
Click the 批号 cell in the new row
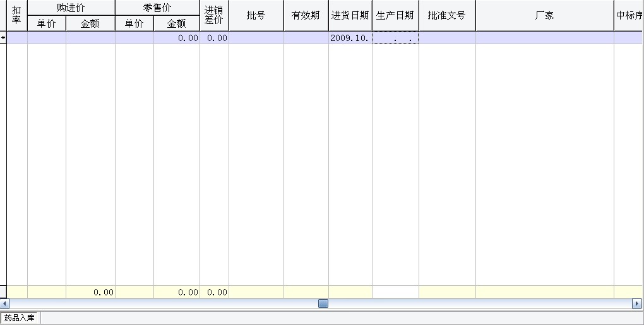[x=256, y=38]
